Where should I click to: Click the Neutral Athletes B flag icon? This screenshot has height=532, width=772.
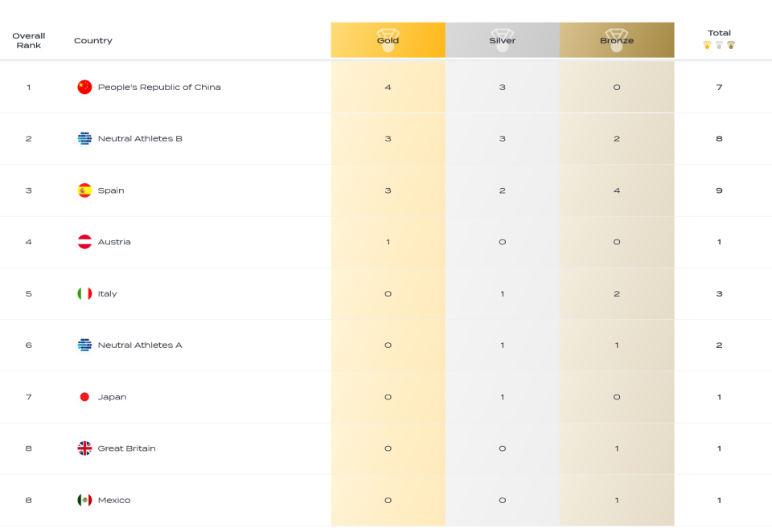pyautogui.click(x=84, y=139)
